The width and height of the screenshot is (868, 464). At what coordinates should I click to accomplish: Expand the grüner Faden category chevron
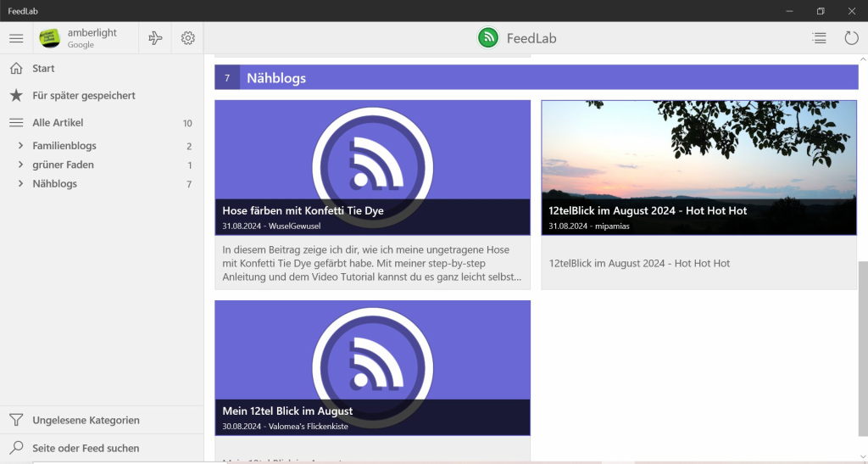point(20,165)
